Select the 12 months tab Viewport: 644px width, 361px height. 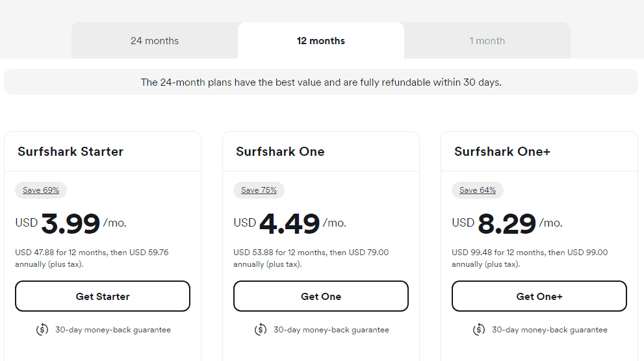point(321,41)
